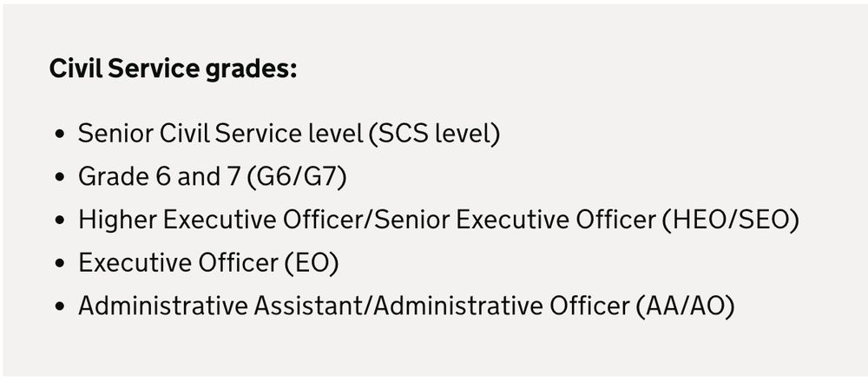Image resolution: width=868 pixels, height=382 pixels.
Task: Click the bullet before Grade 6 and 7
Action: [x=59, y=178]
